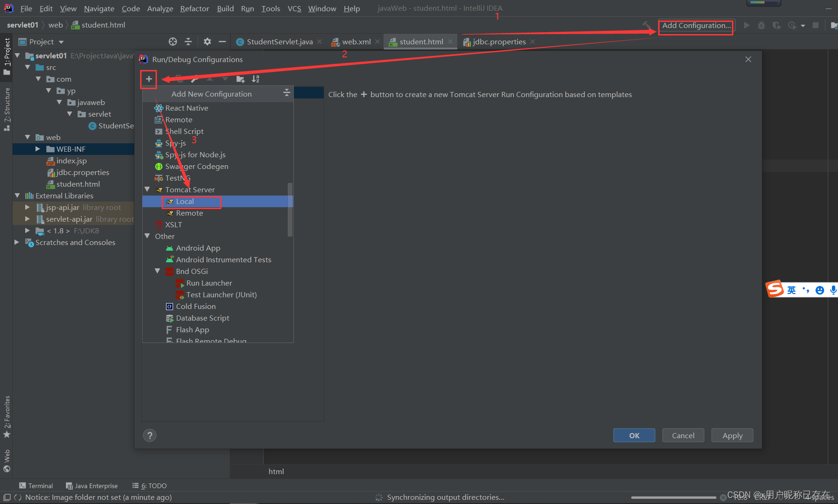838x504 pixels.
Task: Select index.jsp in project tree
Action: [x=71, y=161]
